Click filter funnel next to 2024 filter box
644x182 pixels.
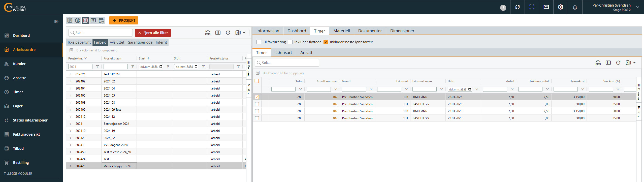click(x=98, y=67)
